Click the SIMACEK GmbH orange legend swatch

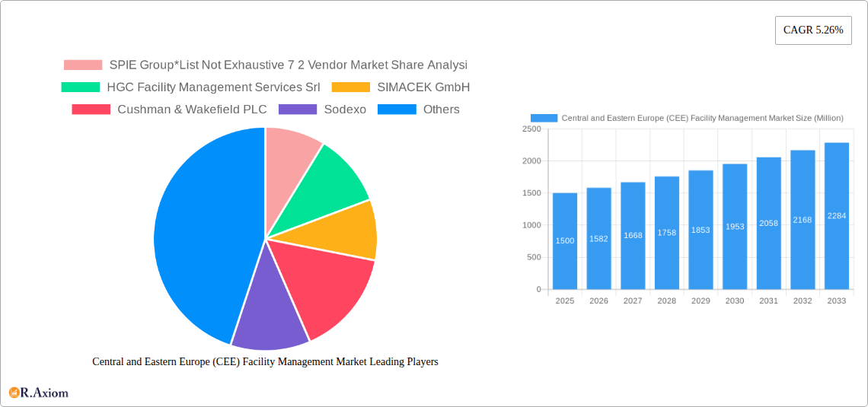pyautogui.click(x=351, y=87)
